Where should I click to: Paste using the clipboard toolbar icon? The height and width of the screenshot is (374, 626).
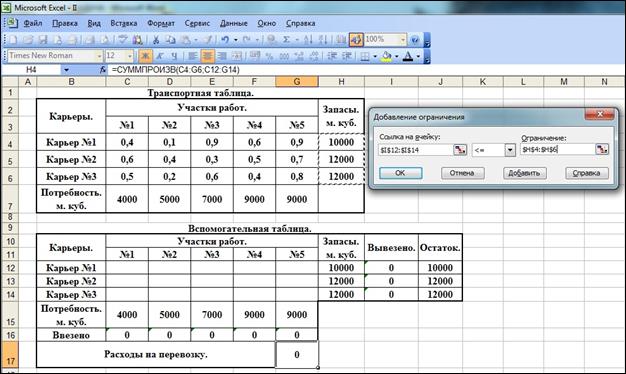tap(186, 40)
